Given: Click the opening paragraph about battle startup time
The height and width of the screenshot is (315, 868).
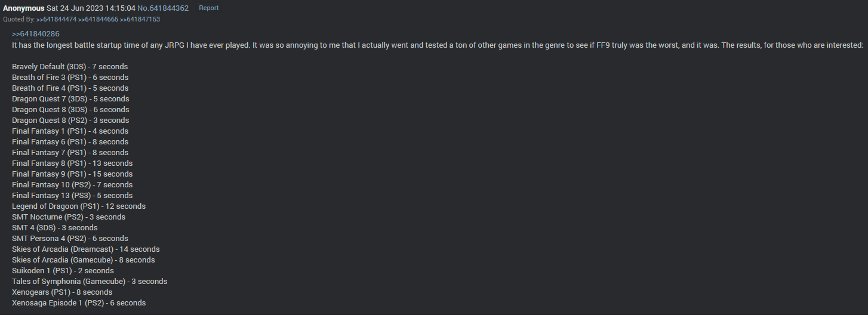Looking at the screenshot, I should point(438,45).
